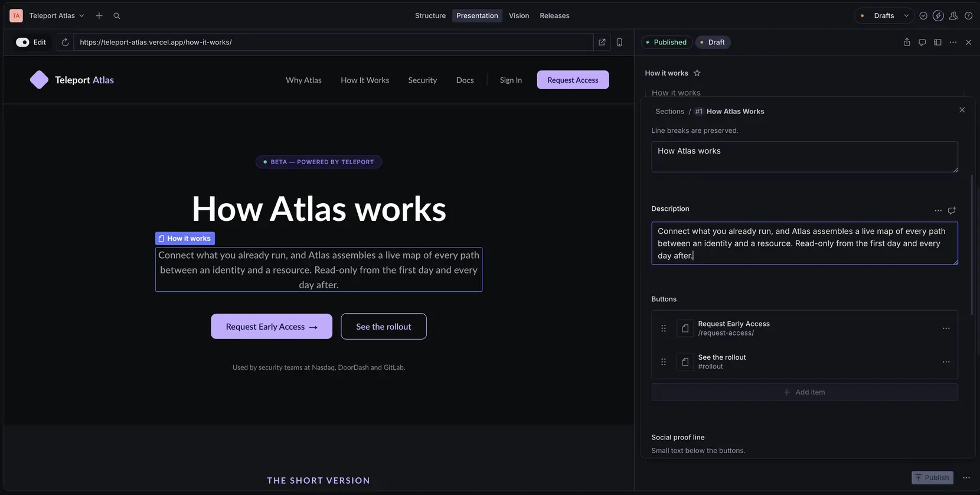
Task: Open document actions ellipsis next to Publish
Action: pyautogui.click(x=966, y=478)
